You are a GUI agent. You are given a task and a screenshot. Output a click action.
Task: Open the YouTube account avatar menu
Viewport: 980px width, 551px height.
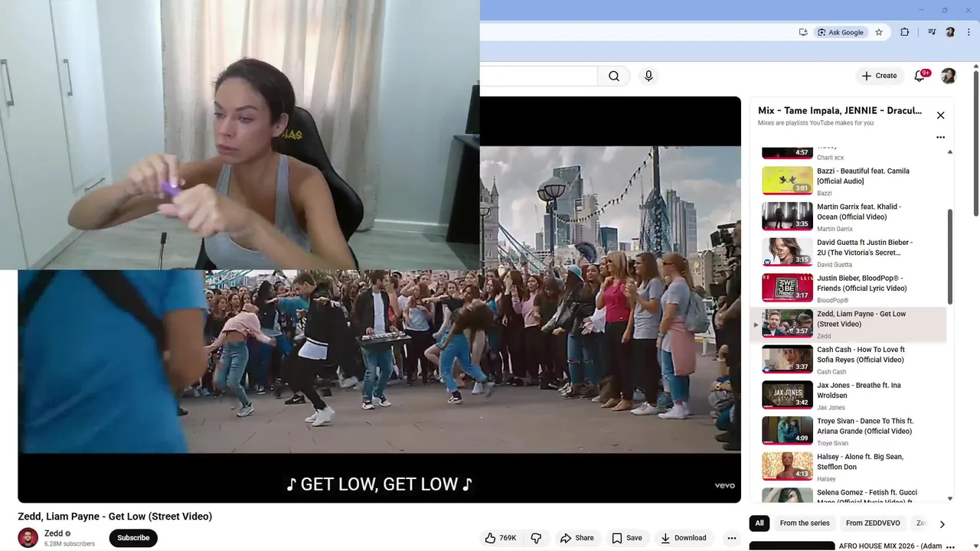[x=949, y=76]
